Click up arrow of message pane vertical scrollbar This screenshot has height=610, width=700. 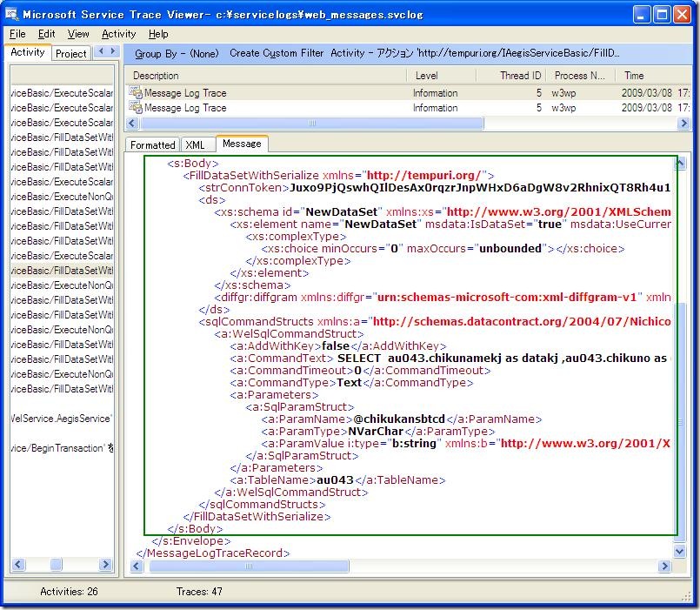click(x=680, y=164)
